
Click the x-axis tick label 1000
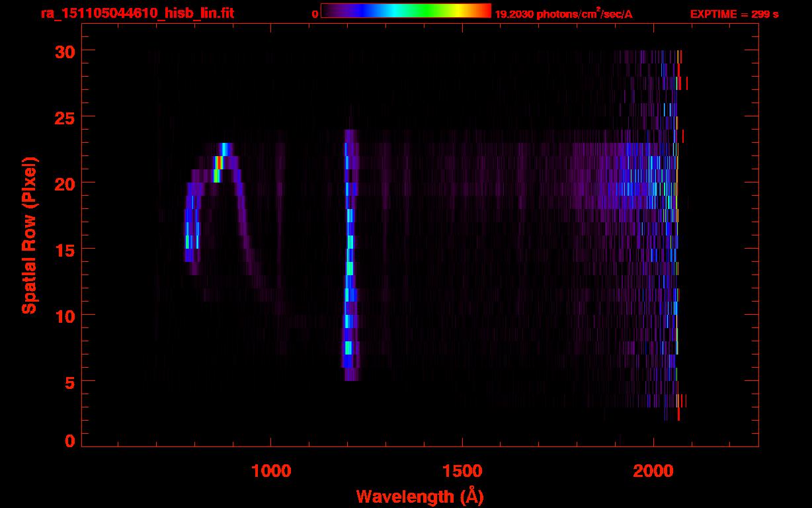pos(271,470)
